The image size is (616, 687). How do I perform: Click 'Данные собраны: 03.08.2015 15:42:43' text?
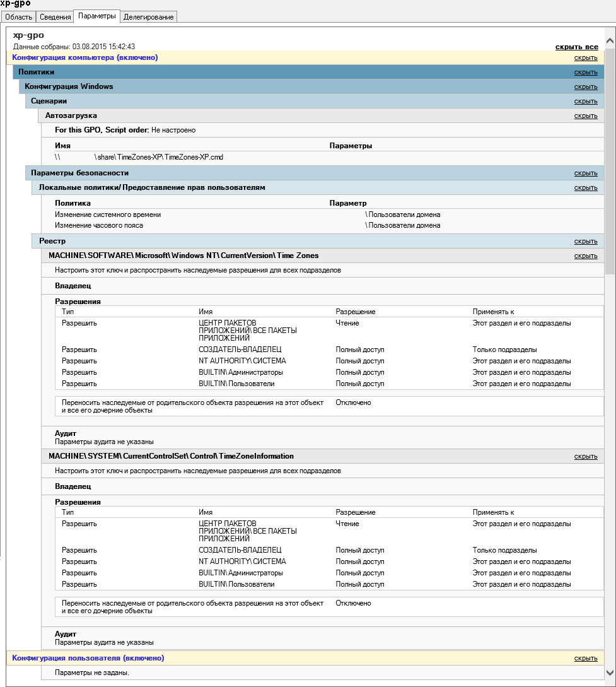click(x=74, y=47)
